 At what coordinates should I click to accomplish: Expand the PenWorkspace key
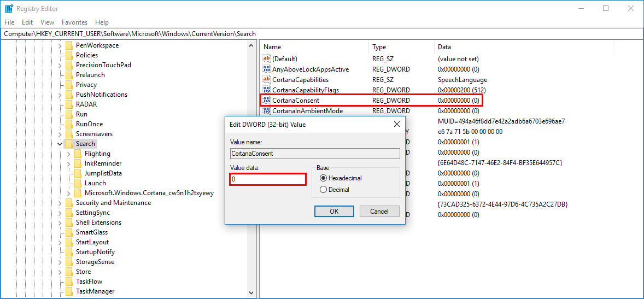[x=60, y=45]
